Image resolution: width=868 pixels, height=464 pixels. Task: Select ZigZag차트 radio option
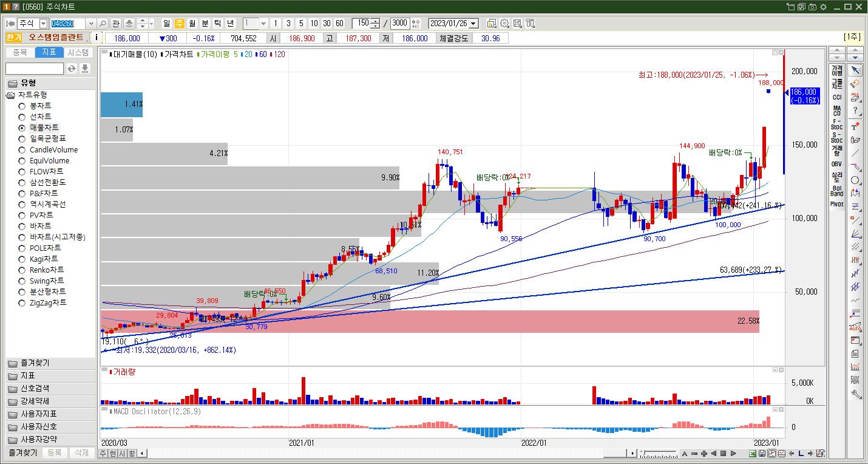(x=22, y=302)
